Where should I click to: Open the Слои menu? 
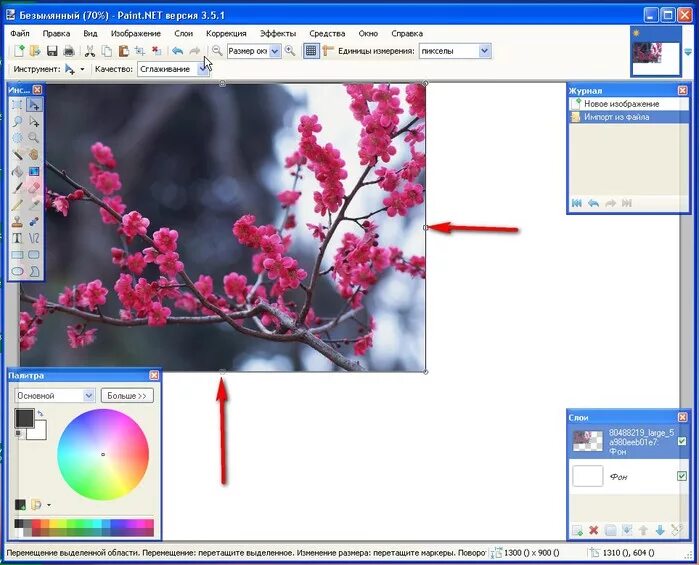(183, 33)
